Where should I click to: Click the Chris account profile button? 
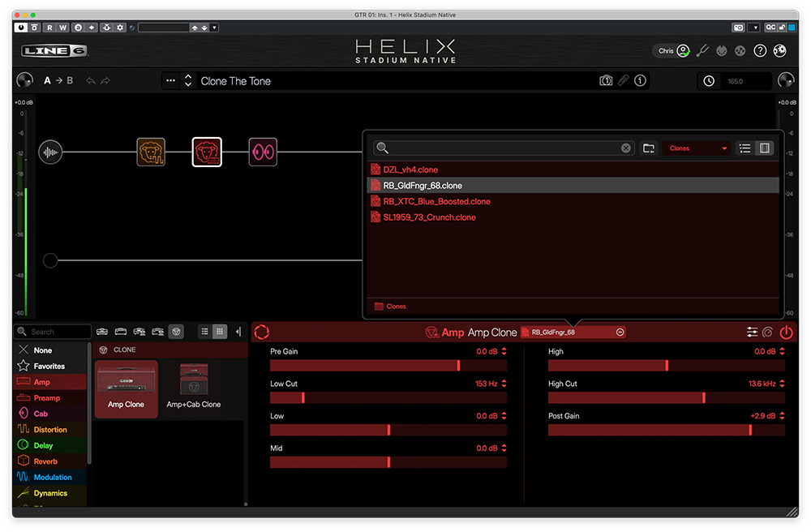[673, 50]
